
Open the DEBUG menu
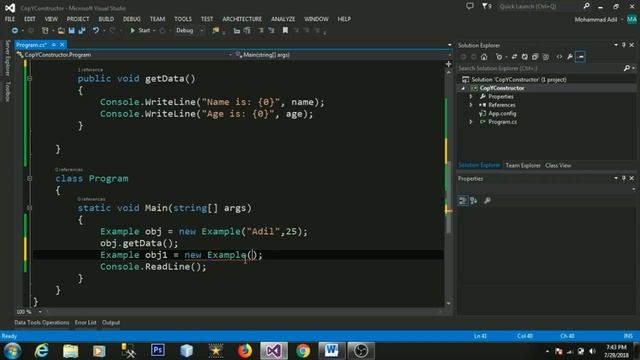(131, 19)
